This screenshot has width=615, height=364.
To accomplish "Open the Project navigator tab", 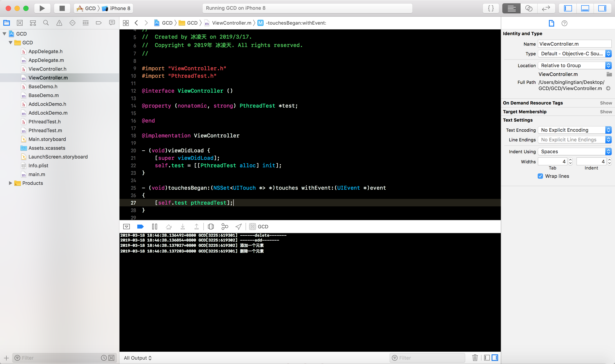I will pyautogui.click(x=7, y=23).
